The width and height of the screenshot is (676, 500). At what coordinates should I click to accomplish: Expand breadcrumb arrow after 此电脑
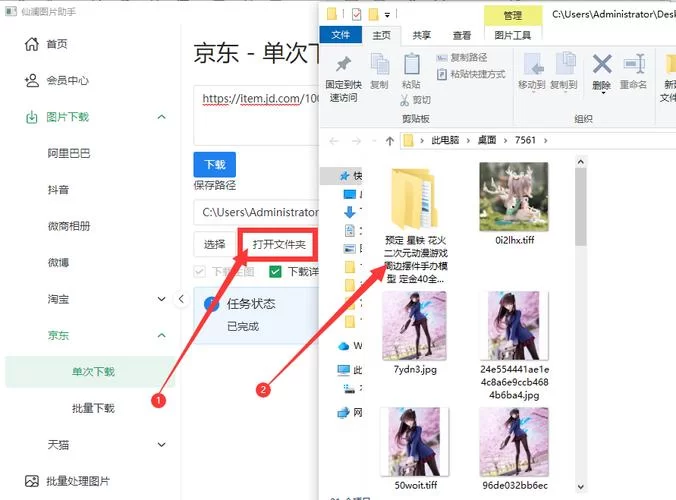[468, 141]
